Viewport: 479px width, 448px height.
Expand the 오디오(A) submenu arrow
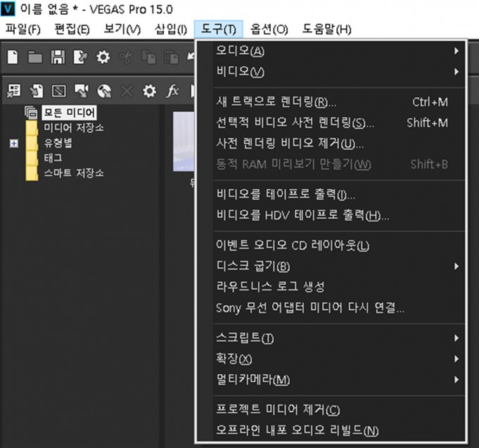pyautogui.click(x=456, y=51)
